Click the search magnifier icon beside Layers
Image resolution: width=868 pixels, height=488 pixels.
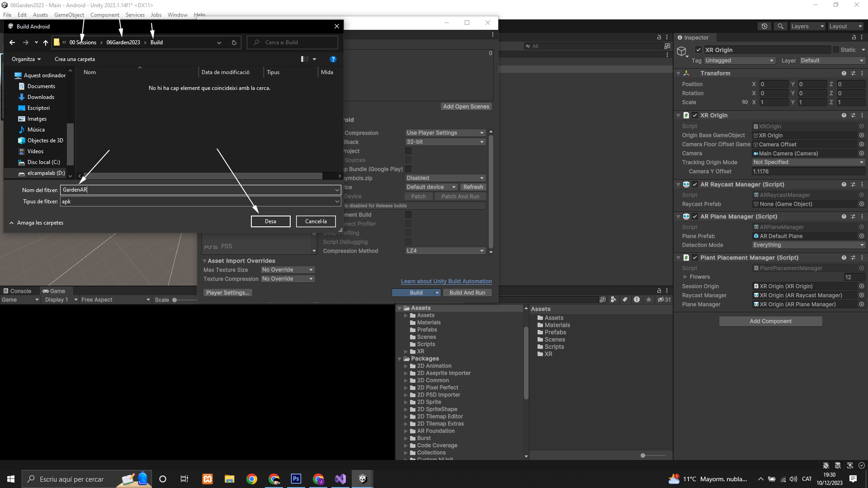(780, 26)
